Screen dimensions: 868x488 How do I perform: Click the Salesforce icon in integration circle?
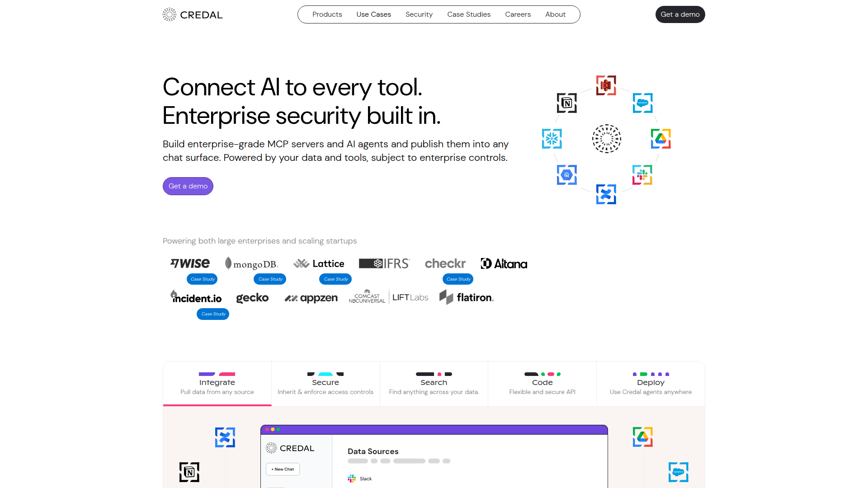coord(642,103)
